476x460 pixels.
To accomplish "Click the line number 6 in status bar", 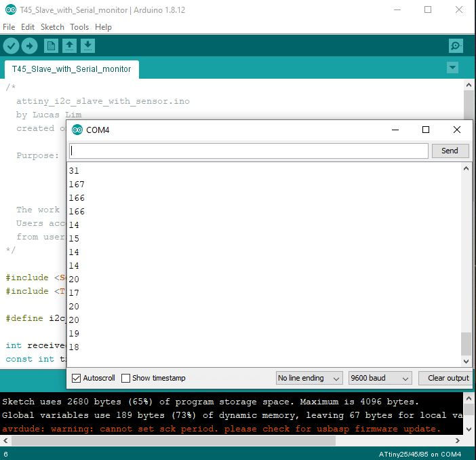I will tap(5, 455).
